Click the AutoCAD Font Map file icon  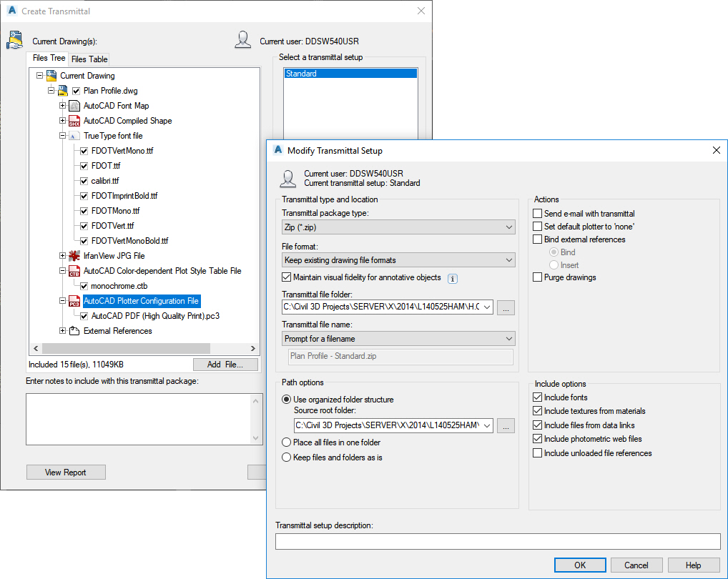[74, 106]
